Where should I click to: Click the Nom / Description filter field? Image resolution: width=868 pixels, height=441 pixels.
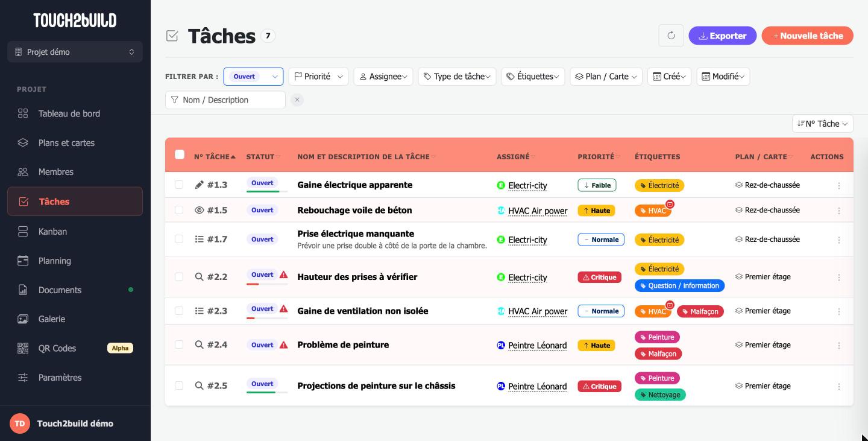coord(225,100)
